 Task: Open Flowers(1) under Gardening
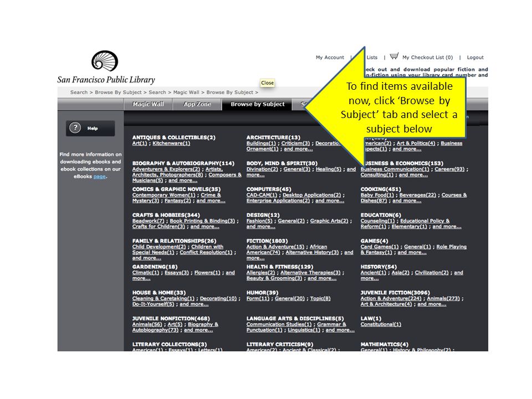click(207, 273)
